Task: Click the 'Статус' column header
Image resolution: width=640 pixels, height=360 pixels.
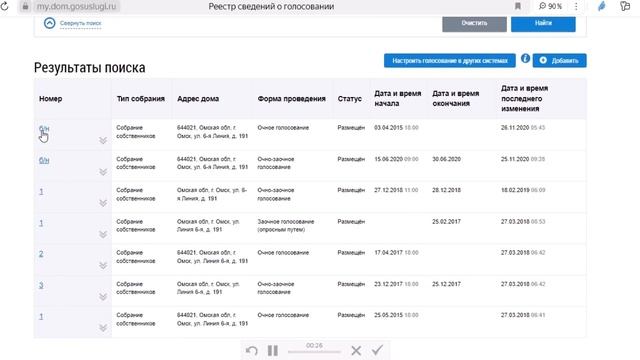Action: [349, 99]
